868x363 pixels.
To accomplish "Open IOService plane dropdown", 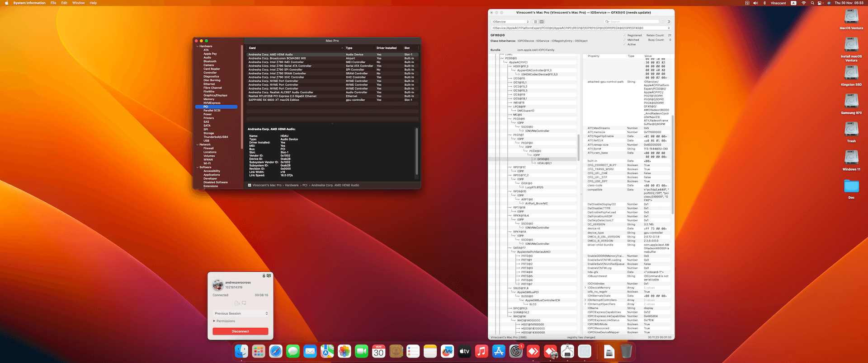I will (x=510, y=22).
